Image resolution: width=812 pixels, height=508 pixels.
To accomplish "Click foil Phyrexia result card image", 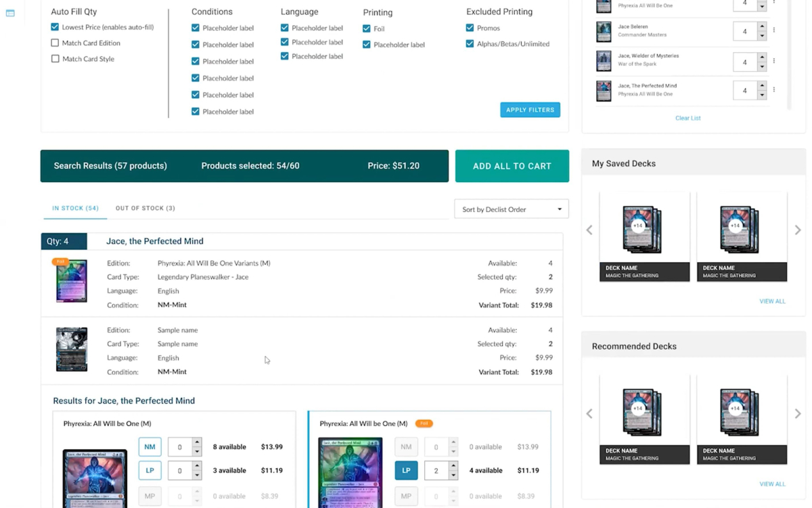I will (x=351, y=473).
